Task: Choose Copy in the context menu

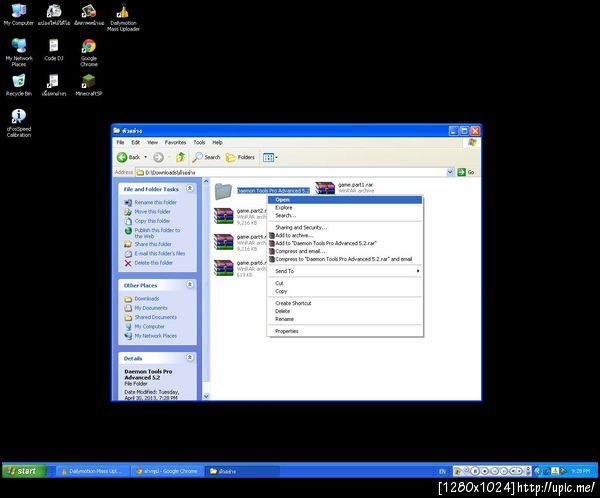Action: [x=345, y=291]
